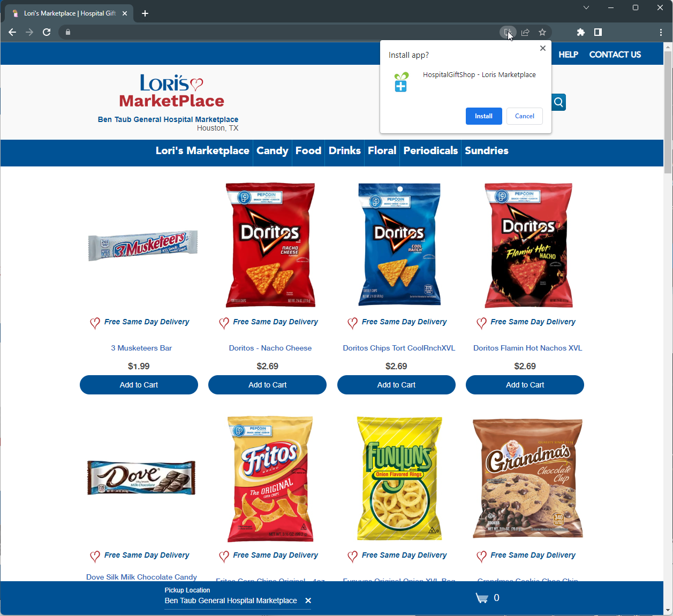Share this page via share icon
This screenshot has height=616, width=673.
tap(525, 32)
